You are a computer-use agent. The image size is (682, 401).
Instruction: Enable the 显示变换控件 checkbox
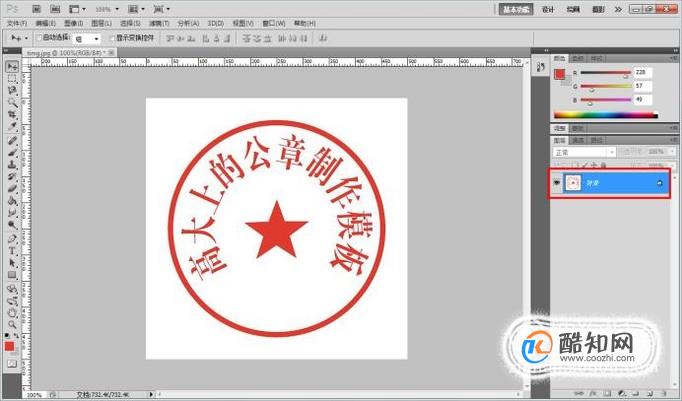pos(112,38)
